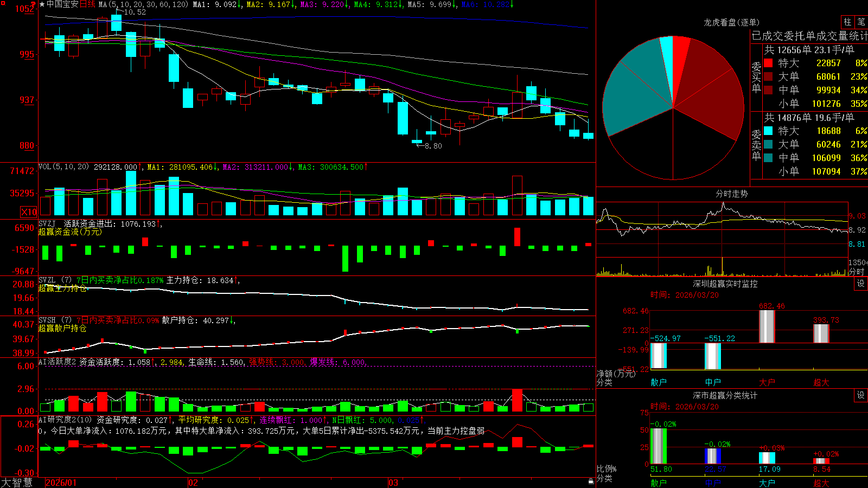Click the 强势线: 3.000 label

click(x=277, y=362)
